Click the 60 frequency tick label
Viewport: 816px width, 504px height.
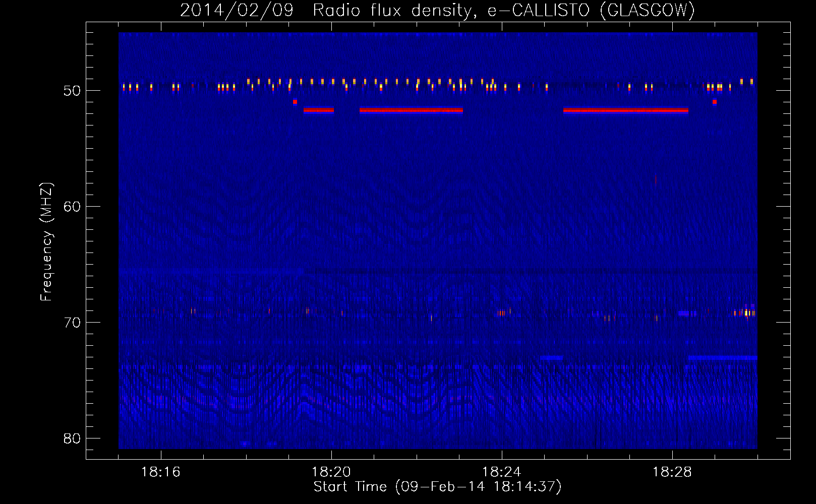(x=72, y=207)
